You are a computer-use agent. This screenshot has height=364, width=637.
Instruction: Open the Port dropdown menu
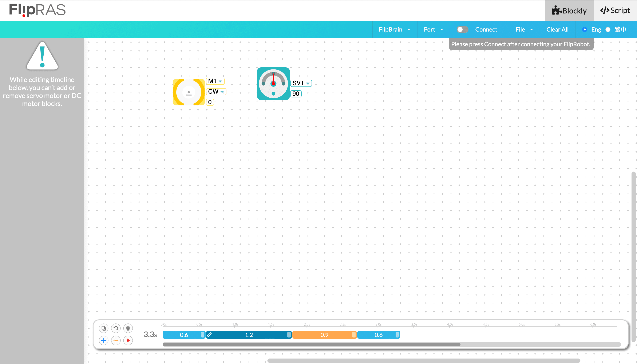[x=434, y=29]
